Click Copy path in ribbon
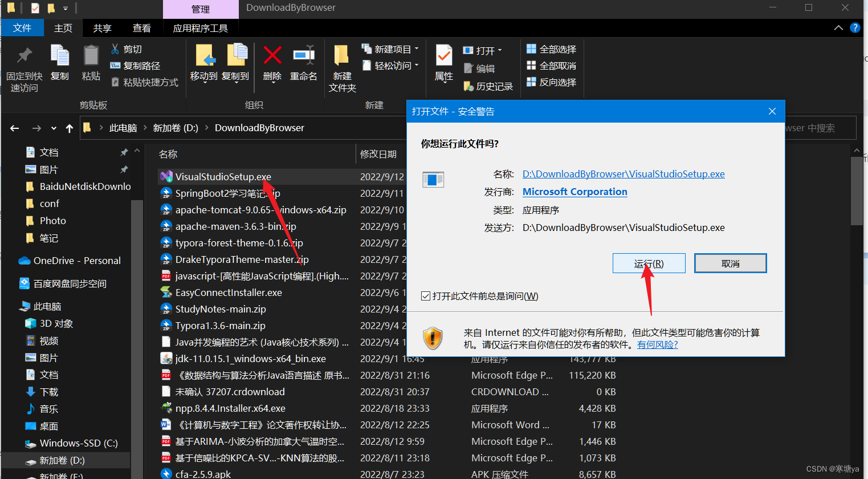This screenshot has height=479, width=868. 135,66
